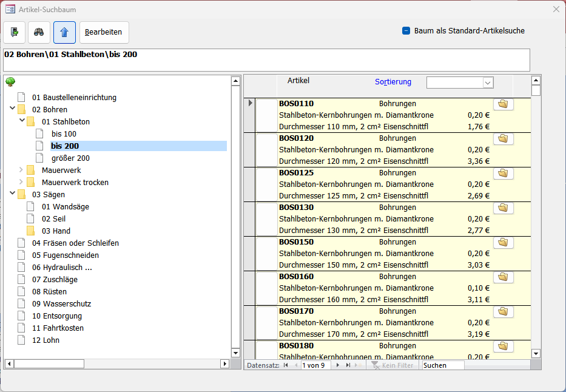The image size is (566, 392).
Task: Click the Bearbeiten button
Action: click(x=104, y=32)
